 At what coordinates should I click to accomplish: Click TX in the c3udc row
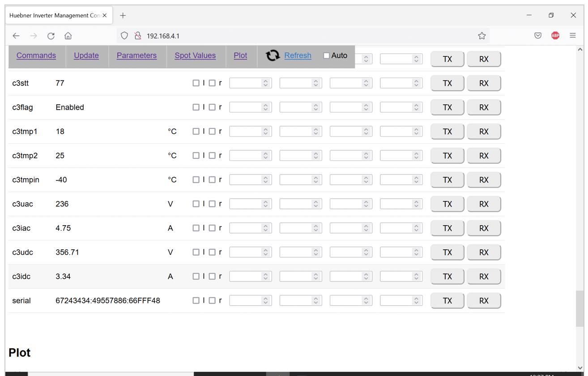pos(447,252)
